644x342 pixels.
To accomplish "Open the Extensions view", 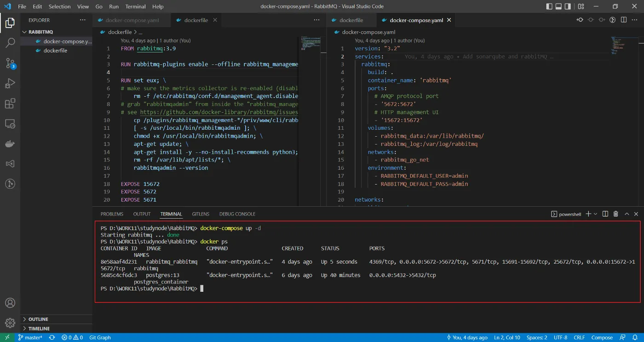I will [x=10, y=104].
